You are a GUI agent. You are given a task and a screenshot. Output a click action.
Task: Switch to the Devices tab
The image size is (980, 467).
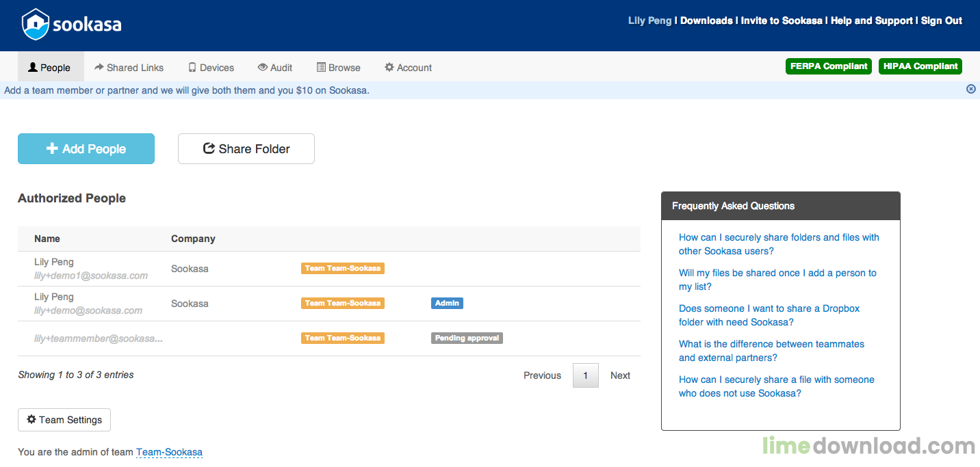pyautogui.click(x=211, y=68)
